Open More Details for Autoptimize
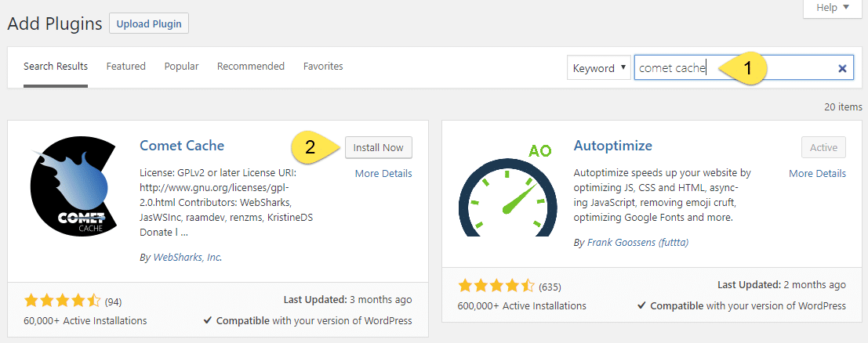The height and width of the screenshot is (343, 868). click(x=818, y=173)
